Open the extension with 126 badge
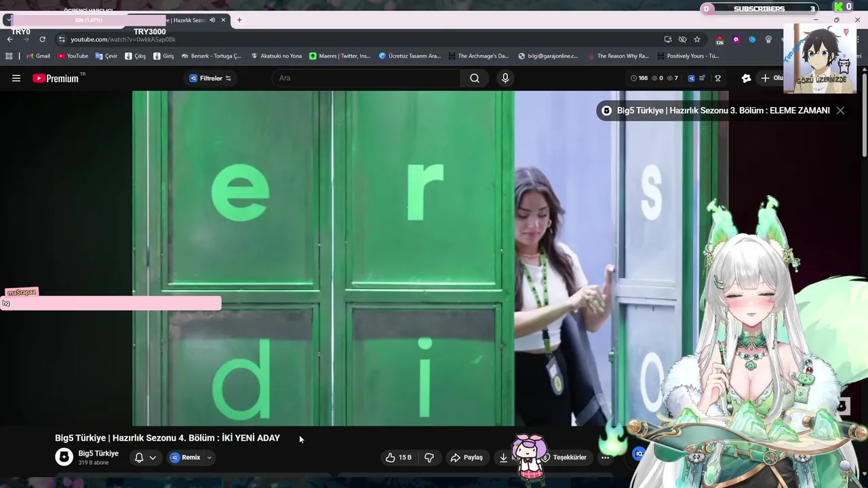 (719, 40)
